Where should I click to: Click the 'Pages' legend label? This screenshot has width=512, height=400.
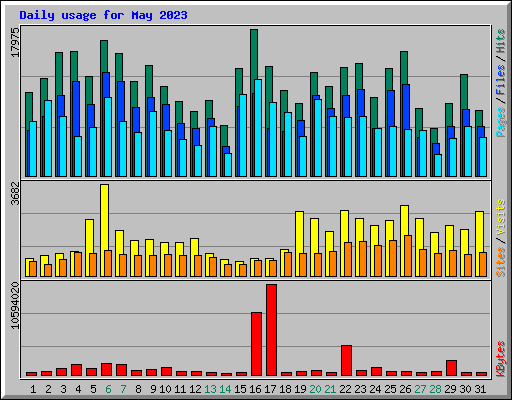501,122
